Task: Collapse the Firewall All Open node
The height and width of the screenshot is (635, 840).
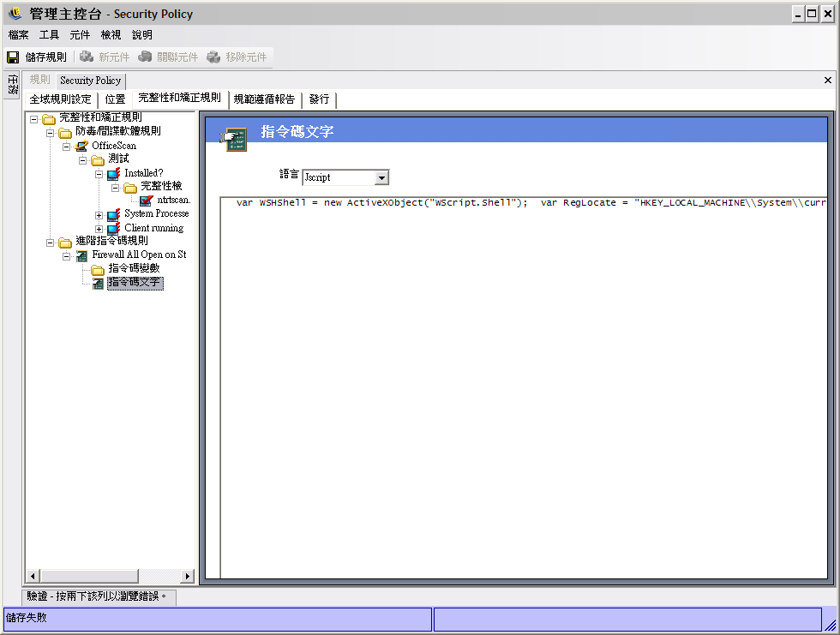Action: [x=67, y=256]
